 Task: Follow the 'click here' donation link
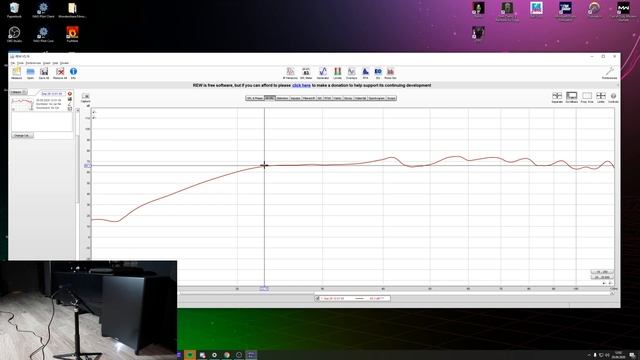[x=301, y=85]
